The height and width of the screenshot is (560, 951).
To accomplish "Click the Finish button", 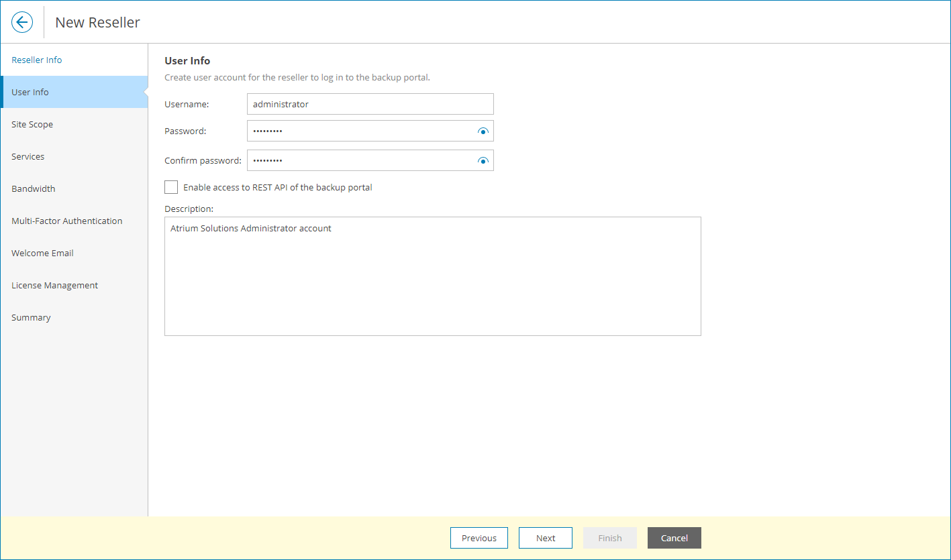I will (609, 537).
